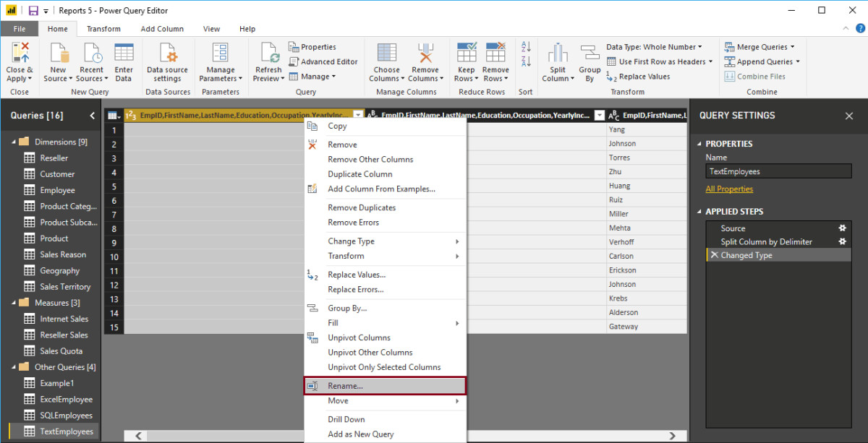Switch to the Add Column tab

[162, 29]
